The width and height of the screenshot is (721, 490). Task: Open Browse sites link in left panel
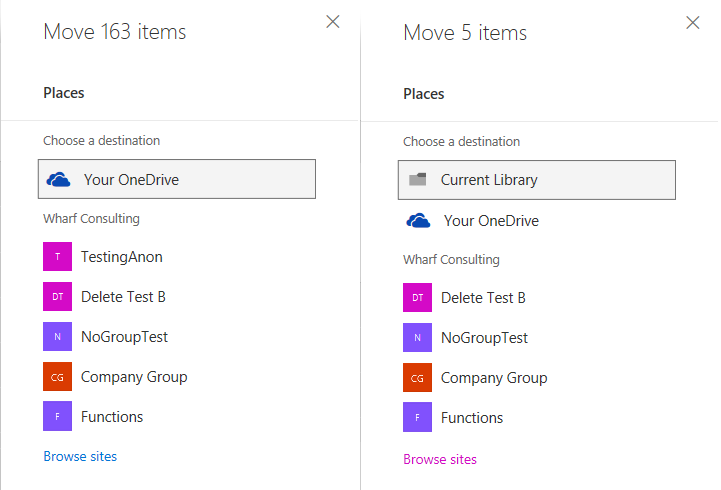(80, 457)
